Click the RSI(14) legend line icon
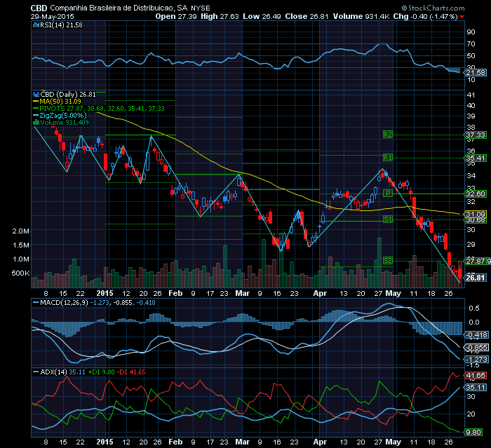 click(x=36, y=25)
